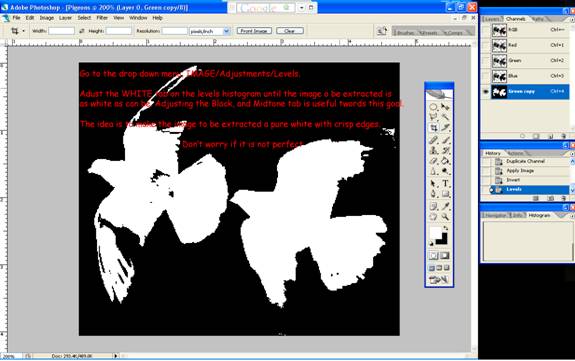The image size is (575, 361).
Task: Select the Hand tool
Action: pyautogui.click(x=433, y=216)
